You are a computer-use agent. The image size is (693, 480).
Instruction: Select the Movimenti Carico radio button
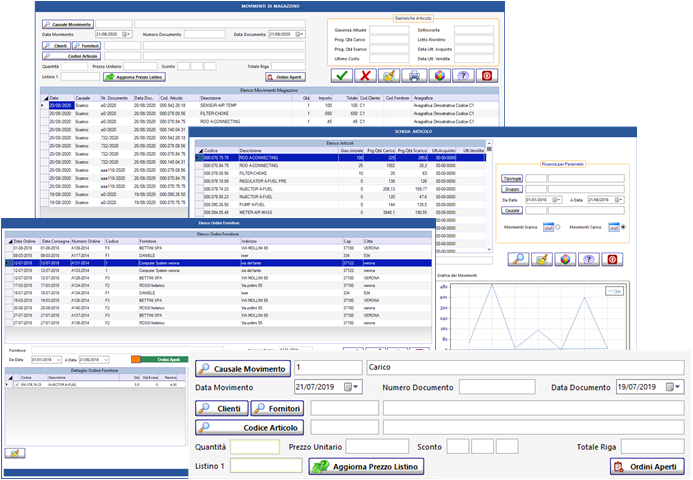pyautogui.click(x=623, y=227)
